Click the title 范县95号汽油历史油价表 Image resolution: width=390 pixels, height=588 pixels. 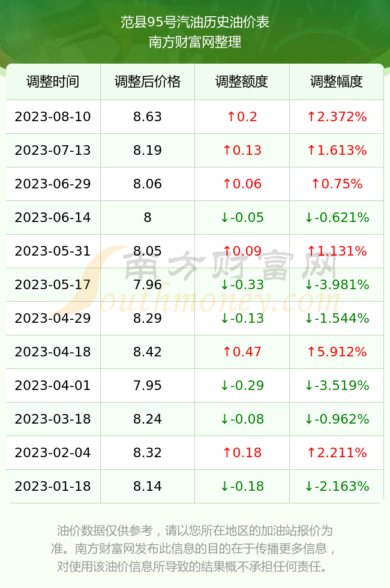pyautogui.click(x=195, y=22)
